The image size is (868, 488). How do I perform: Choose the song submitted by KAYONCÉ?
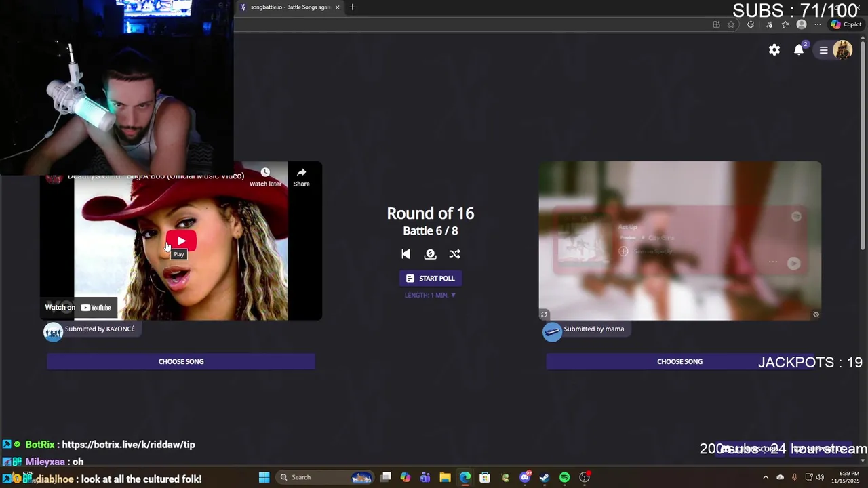coord(181,361)
